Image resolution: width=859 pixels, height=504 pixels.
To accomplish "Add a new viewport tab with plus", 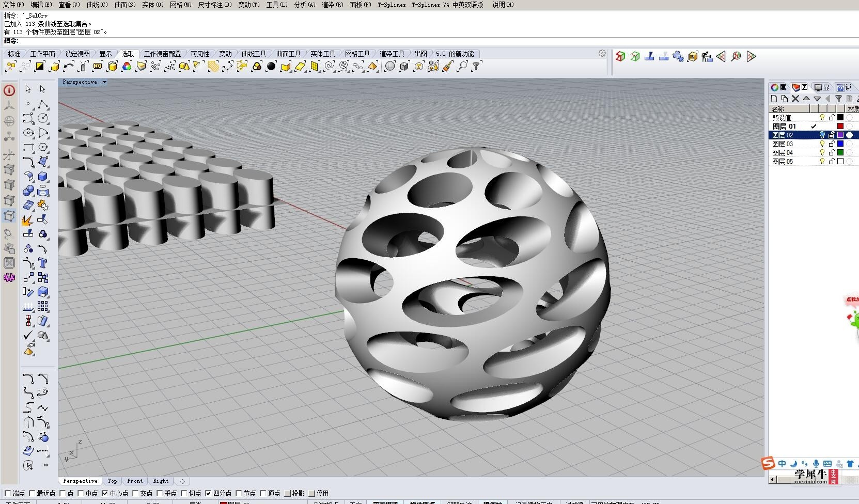I will click(182, 481).
